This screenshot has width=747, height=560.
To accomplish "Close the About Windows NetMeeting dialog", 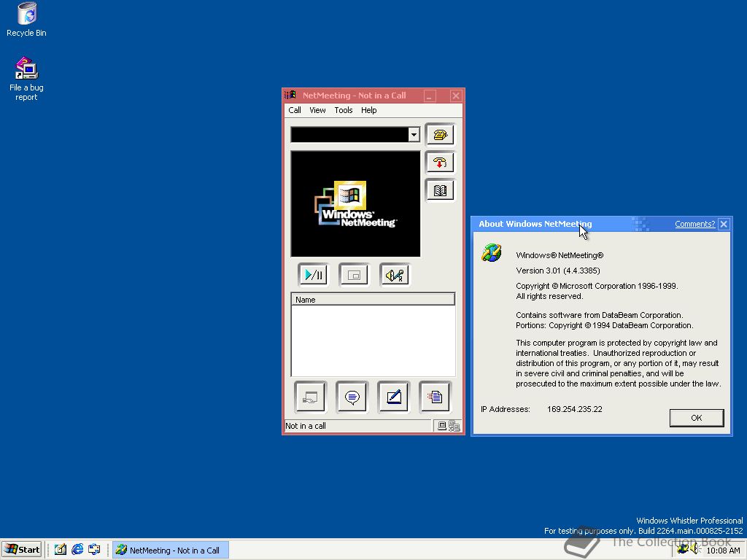I will 724,224.
